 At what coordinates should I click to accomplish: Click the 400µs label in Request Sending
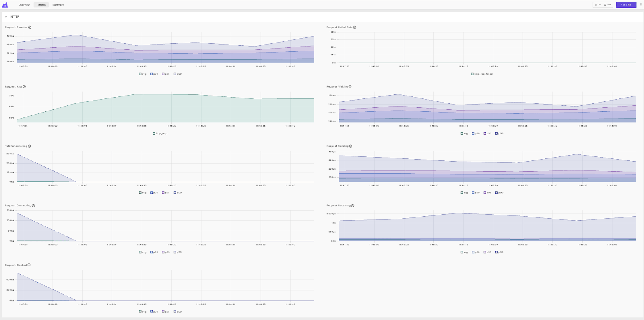coord(332,152)
